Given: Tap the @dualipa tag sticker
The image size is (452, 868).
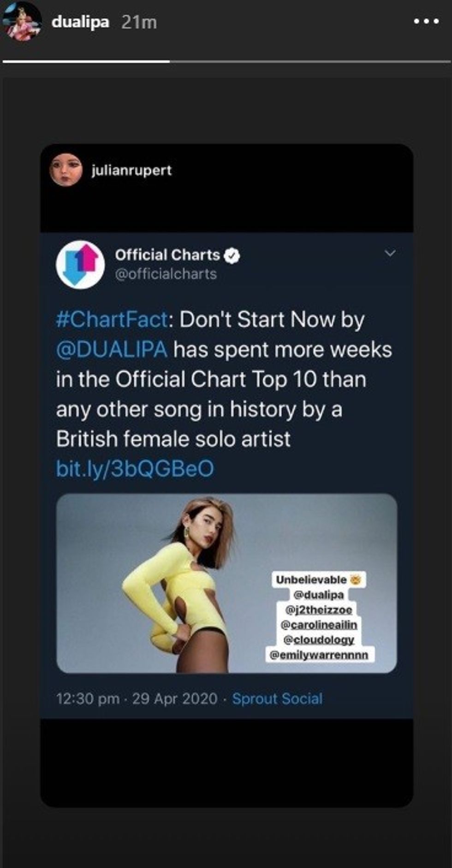Looking at the screenshot, I should tap(318, 595).
